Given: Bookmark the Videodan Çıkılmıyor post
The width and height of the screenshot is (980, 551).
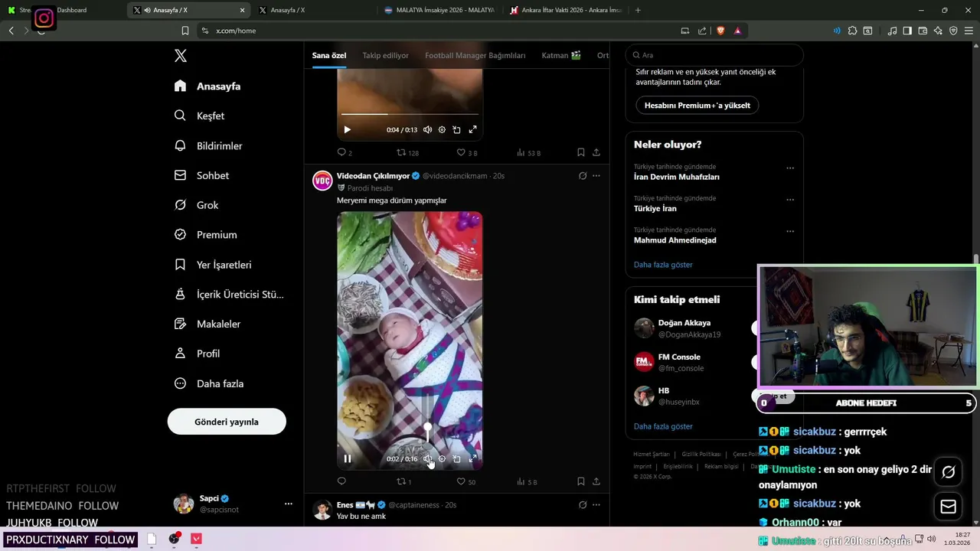Looking at the screenshot, I should [581, 481].
